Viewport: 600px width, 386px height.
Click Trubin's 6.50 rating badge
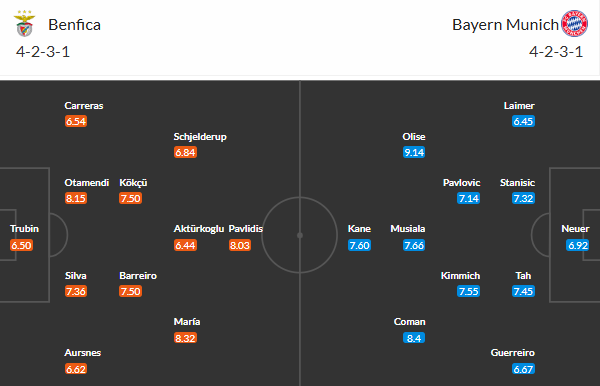click(x=21, y=245)
